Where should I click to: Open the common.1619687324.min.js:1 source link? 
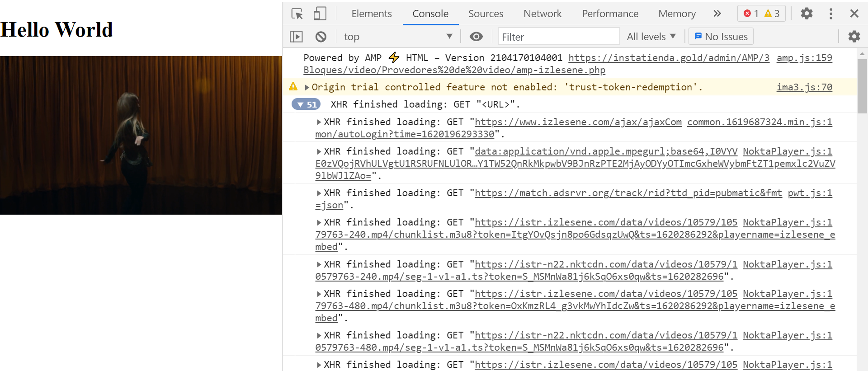(x=759, y=122)
